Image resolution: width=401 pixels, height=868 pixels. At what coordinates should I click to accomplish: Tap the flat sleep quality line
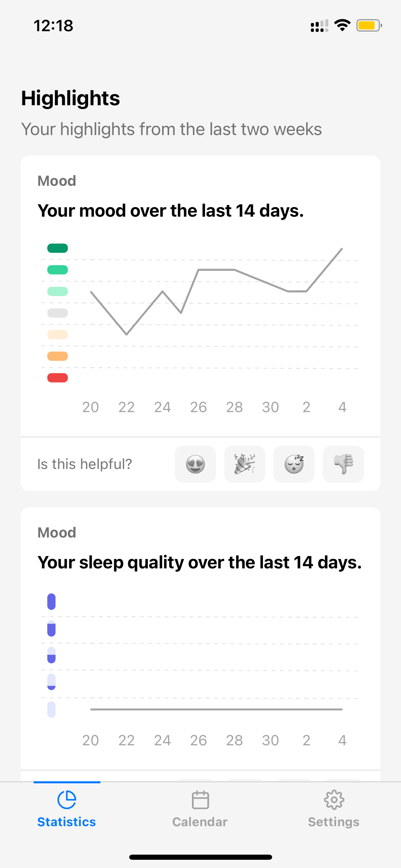(216, 709)
